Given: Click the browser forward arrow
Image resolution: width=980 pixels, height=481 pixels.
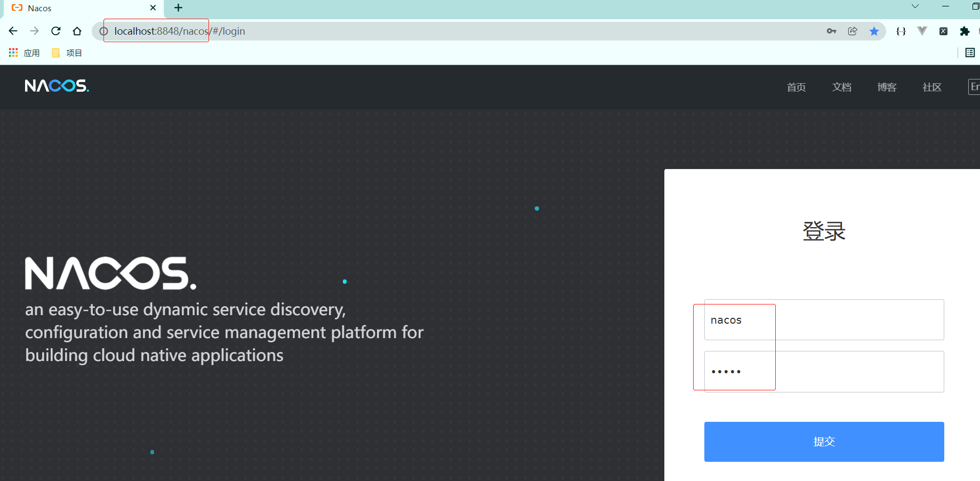Looking at the screenshot, I should click(35, 31).
